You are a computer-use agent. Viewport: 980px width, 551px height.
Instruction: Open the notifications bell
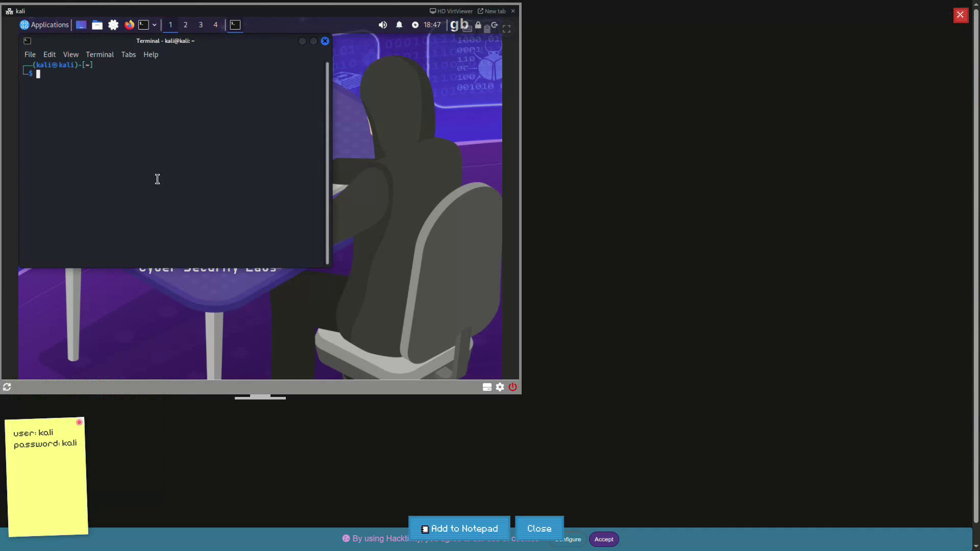(399, 24)
